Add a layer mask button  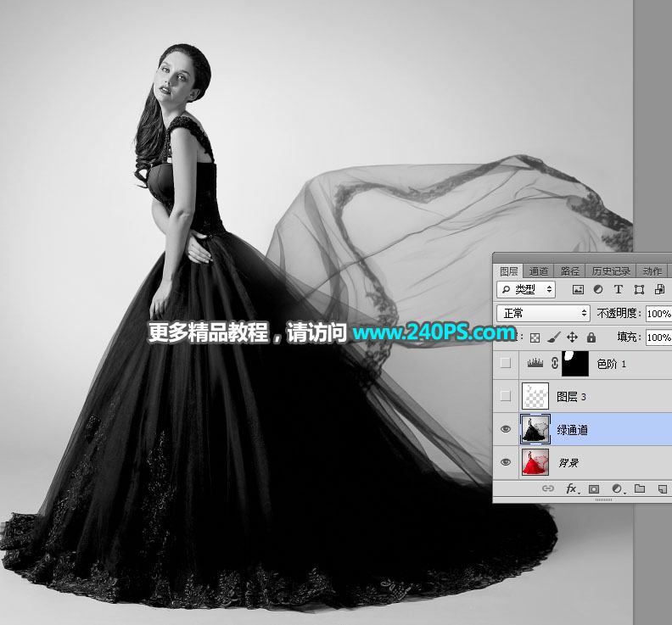tap(594, 488)
